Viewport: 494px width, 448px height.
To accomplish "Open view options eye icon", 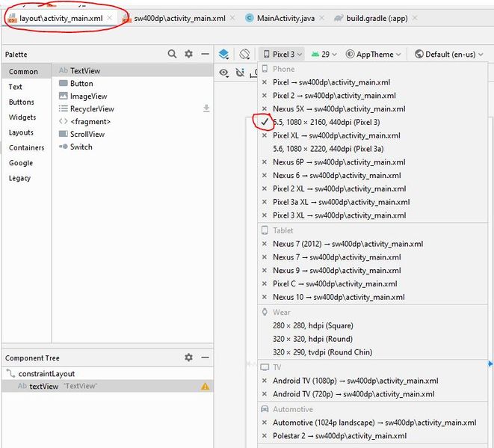I will [x=223, y=73].
